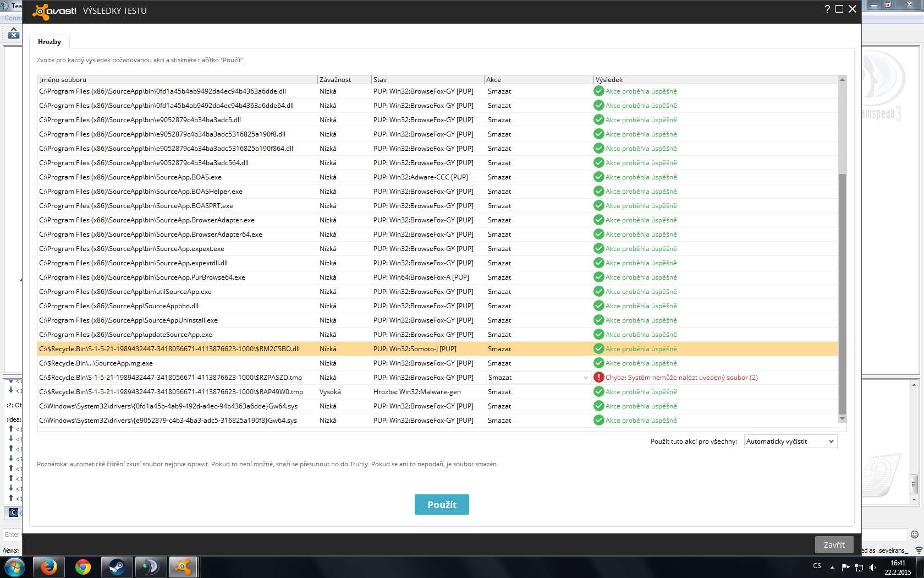
Task: Click the scrollbar up arrow of results list
Action: point(842,80)
